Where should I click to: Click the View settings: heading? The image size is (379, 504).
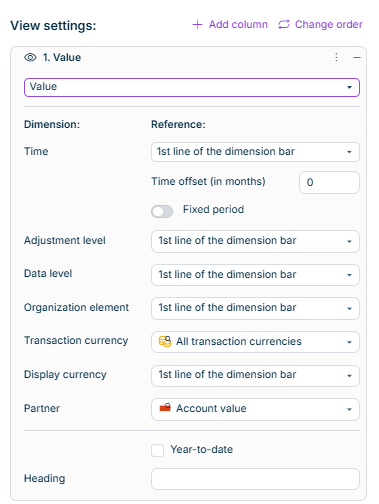click(x=53, y=26)
